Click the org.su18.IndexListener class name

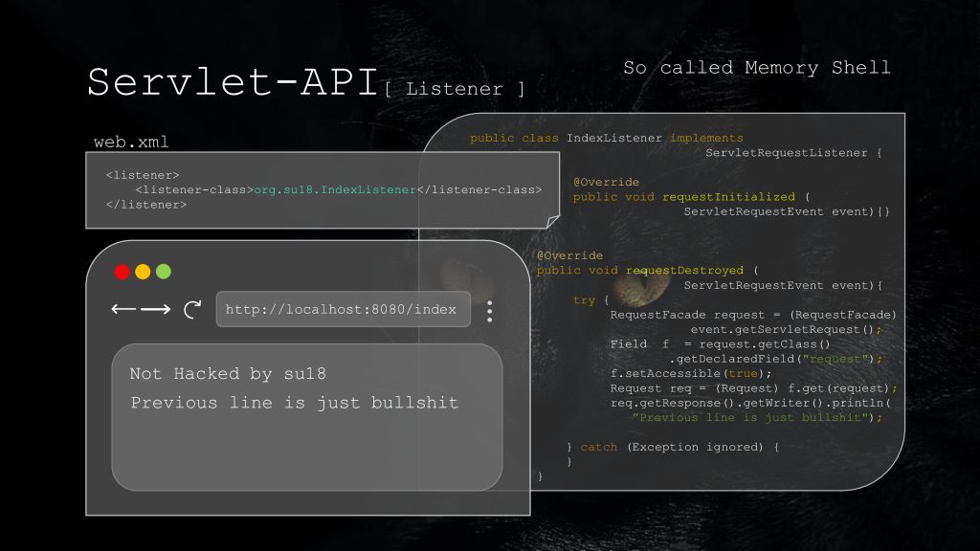(x=335, y=189)
